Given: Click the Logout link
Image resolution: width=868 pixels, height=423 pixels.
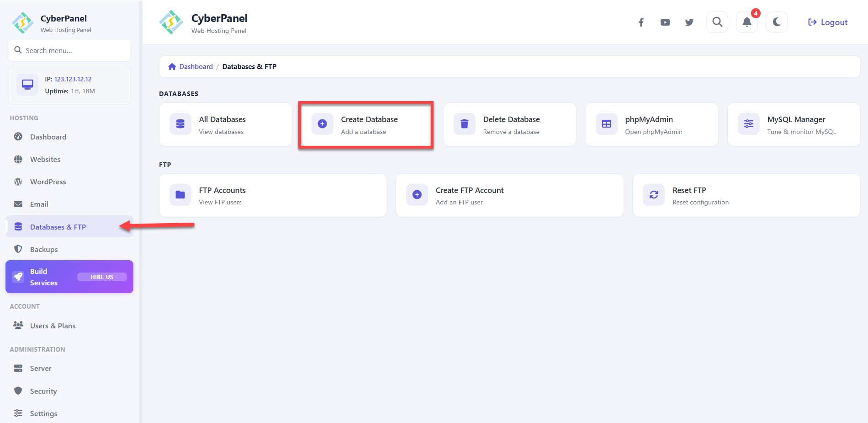Looking at the screenshot, I should pos(828,22).
